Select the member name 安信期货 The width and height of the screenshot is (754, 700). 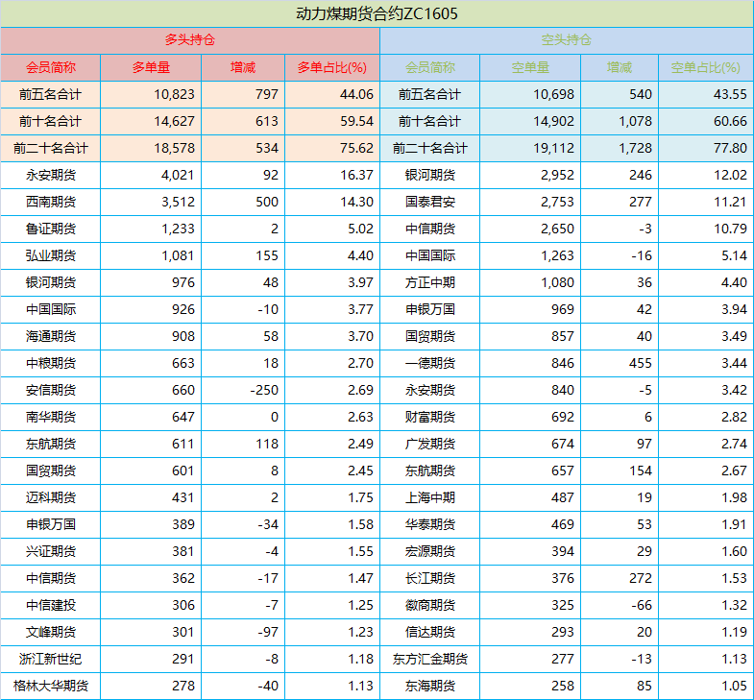tap(51, 391)
